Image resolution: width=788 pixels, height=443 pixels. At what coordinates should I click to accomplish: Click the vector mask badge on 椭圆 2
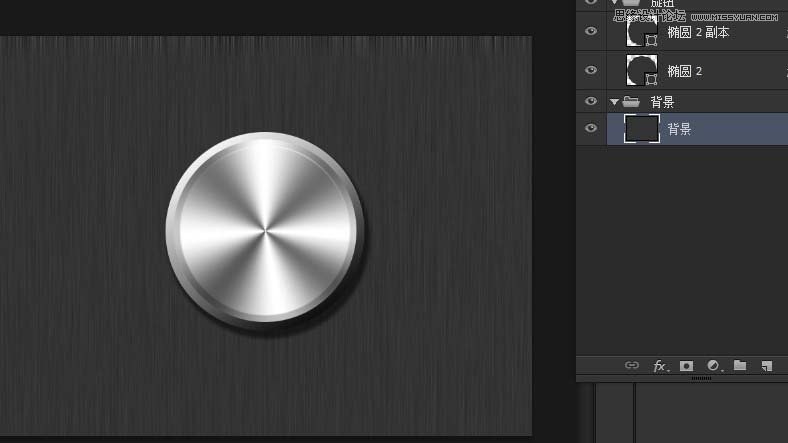(x=652, y=78)
